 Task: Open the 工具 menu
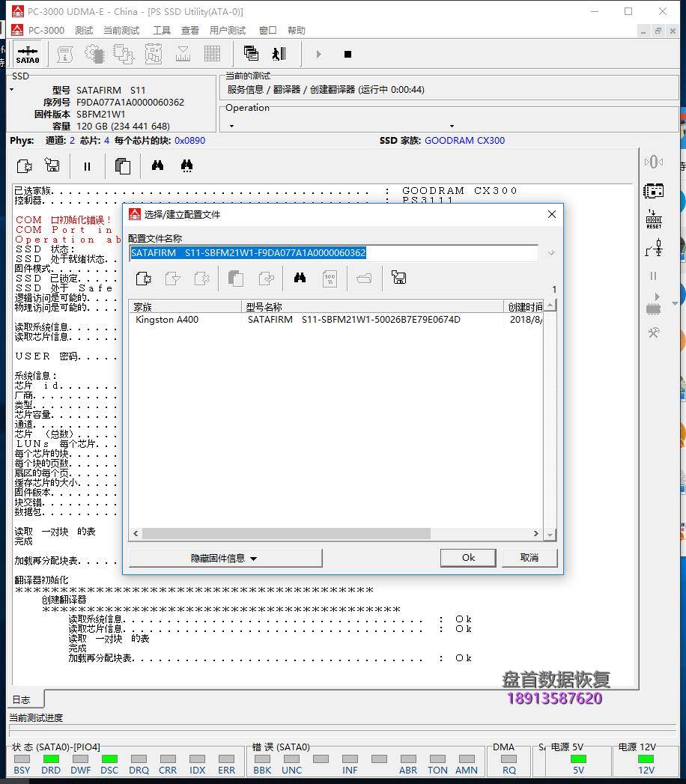point(161,30)
